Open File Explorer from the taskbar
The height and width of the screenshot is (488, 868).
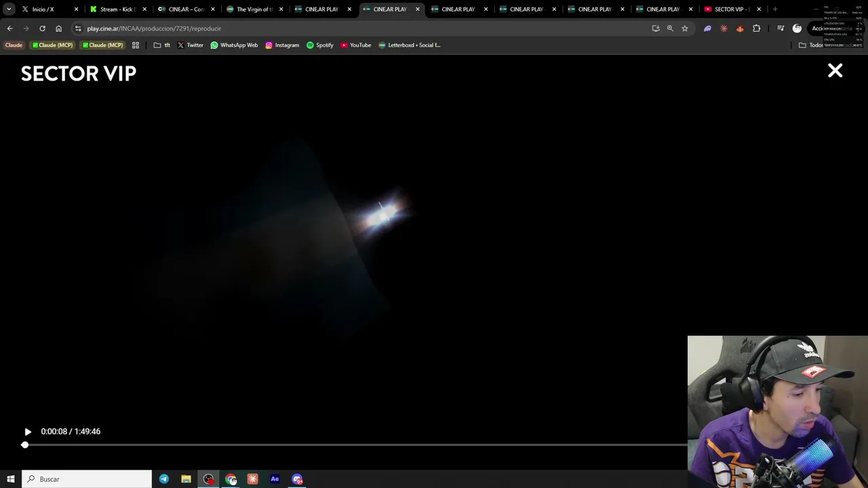[x=186, y=479]
